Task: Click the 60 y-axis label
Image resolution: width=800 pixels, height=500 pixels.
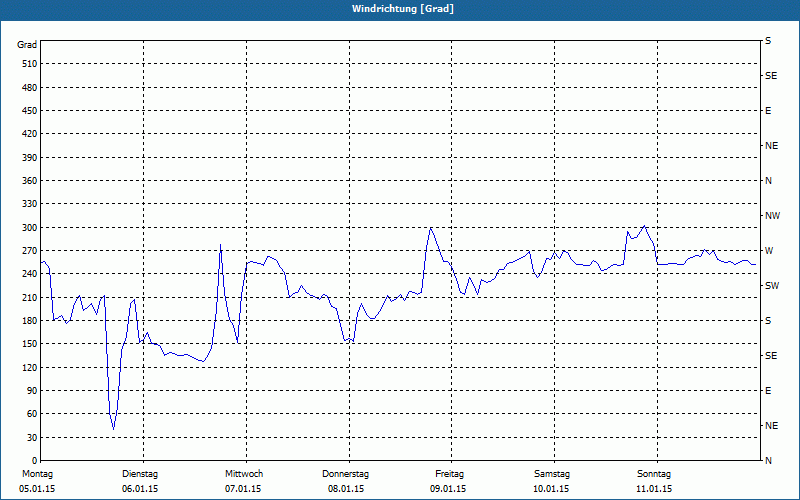Action: (x=32, y=413)
